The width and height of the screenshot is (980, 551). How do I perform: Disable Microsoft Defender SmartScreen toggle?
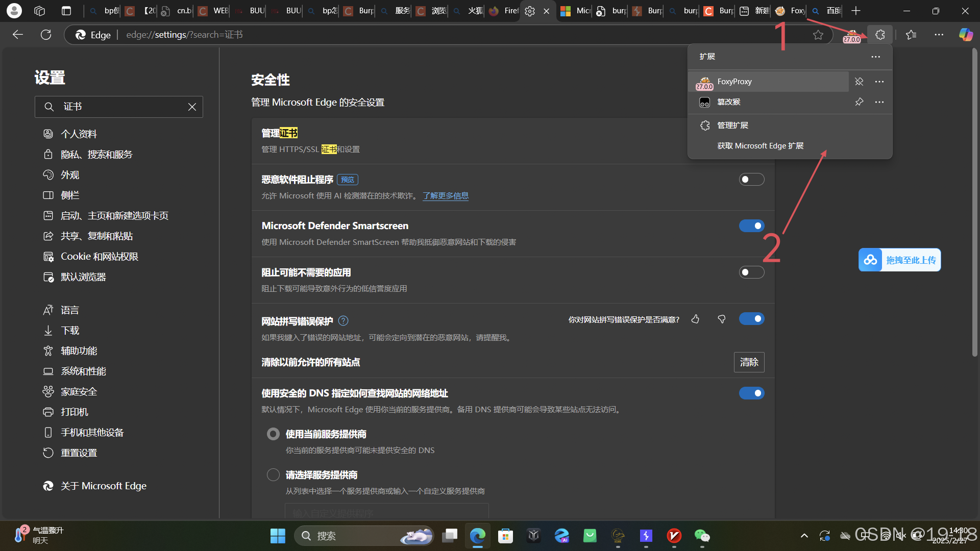tap(751, 226)
